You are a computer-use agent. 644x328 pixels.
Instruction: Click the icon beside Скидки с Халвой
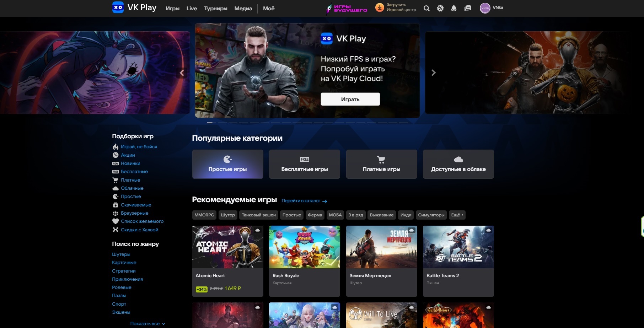pyautogui.click(x=116, y=230)
